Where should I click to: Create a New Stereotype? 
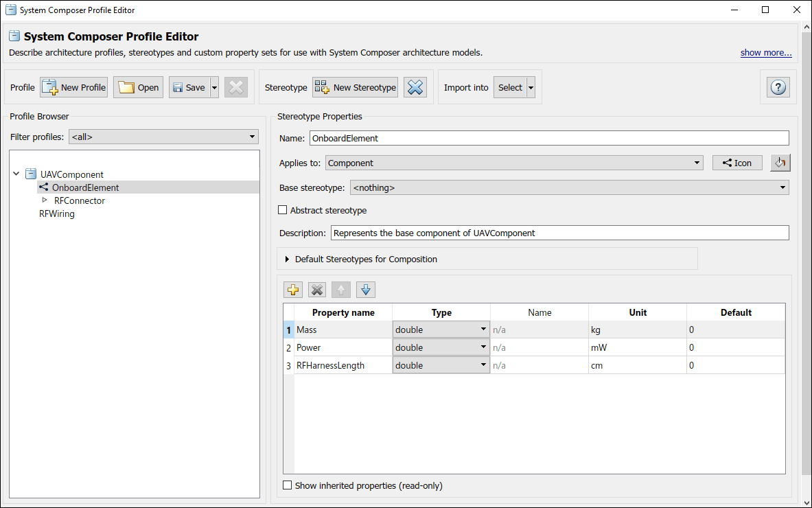click(x=355, y=87)
